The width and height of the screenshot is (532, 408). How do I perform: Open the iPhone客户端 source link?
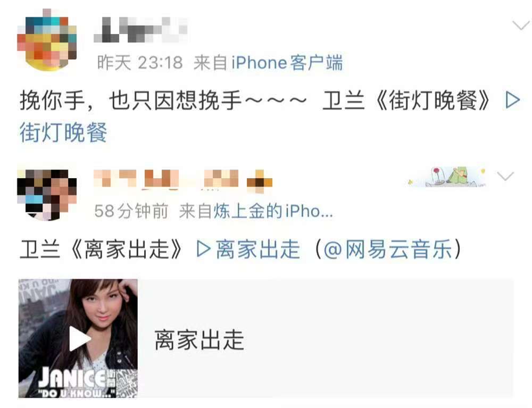coord(287,63)
